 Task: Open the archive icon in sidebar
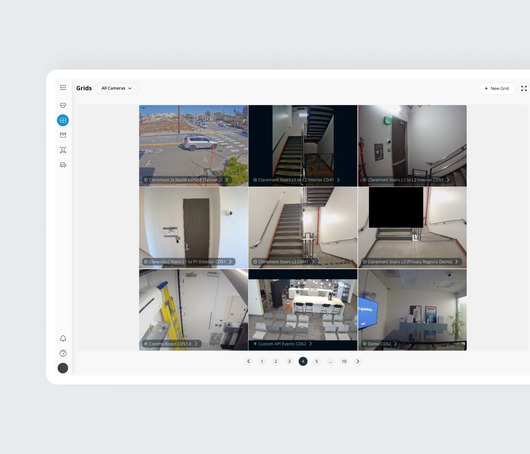tap(63, 135)
